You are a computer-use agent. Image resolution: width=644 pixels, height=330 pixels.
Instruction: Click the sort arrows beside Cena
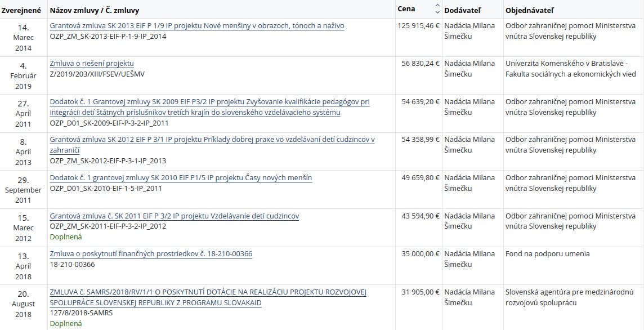(x=437, y=9)
